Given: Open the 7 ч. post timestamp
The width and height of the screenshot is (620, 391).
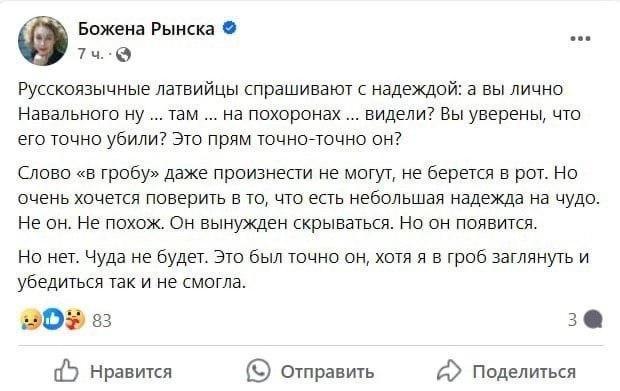Looking at the screenshot, I should point(91,54).
